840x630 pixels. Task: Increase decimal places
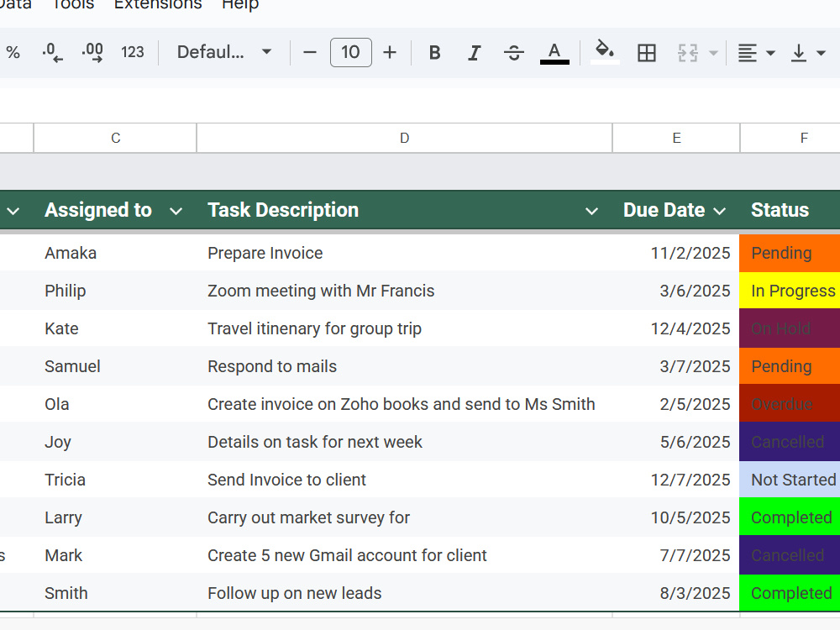92,52
